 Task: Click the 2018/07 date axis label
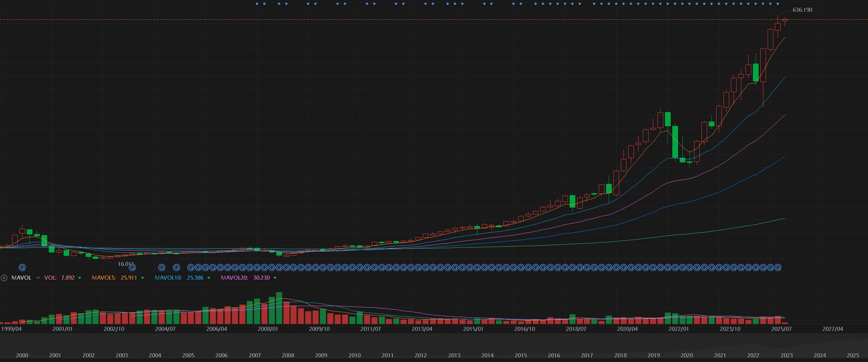(x=576, y=329)
